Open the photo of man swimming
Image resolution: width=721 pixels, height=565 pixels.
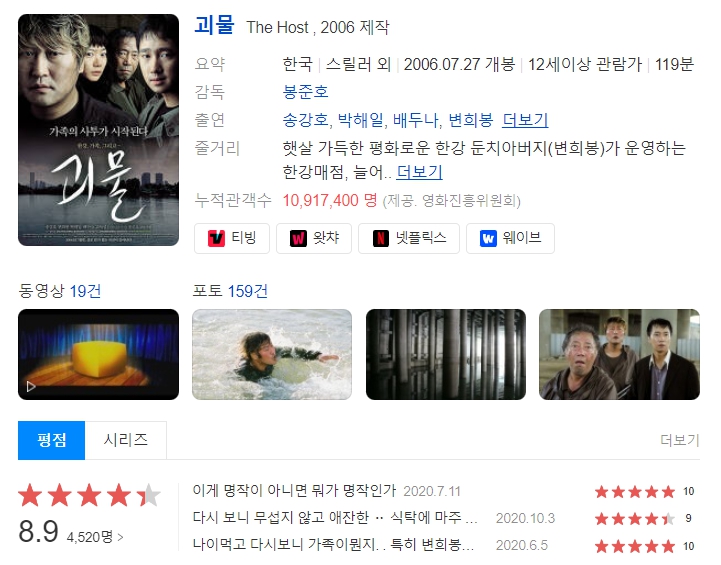(272, 354)
